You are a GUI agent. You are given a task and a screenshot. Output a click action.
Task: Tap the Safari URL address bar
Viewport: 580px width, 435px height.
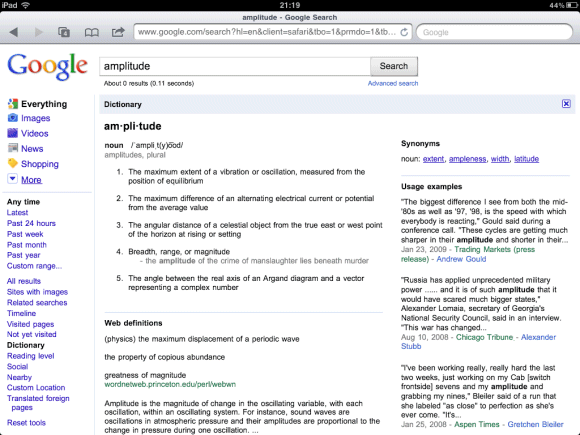click(267, 32)
